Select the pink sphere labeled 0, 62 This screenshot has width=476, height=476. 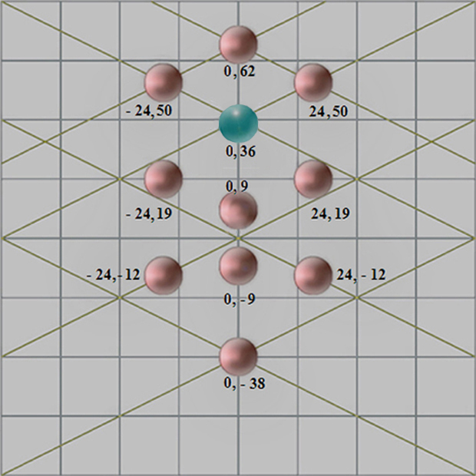[238, 44]
